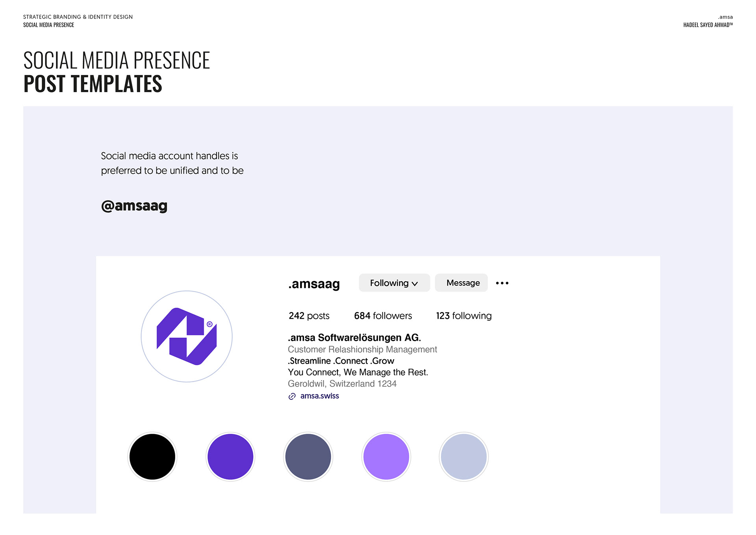Click the HADEEL SAYED AHMAD credit text
Image resolution: width=756 pixels, height=535 pixels.
click(x=708, y=25)
